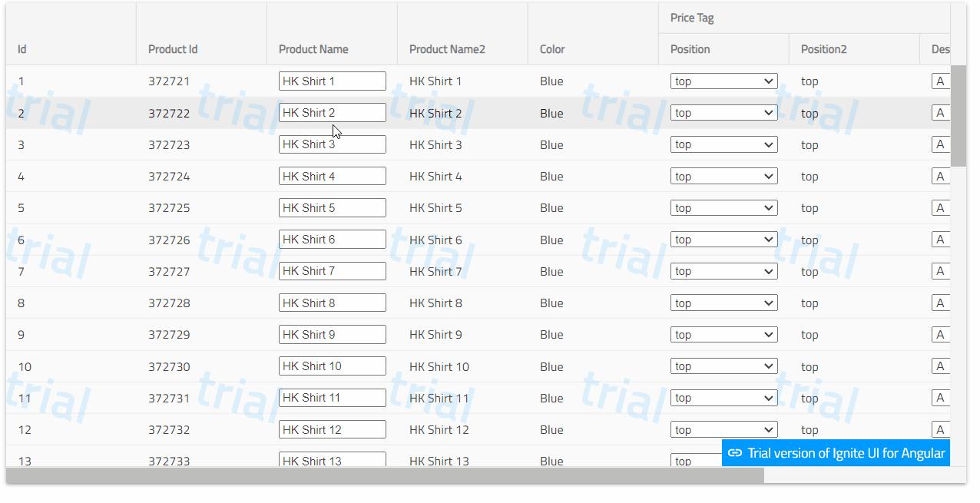The height and width of the screenshot is (503, 980).
Task: Edit the HK Shirt 3 product name field
Action: coord(332,144)
